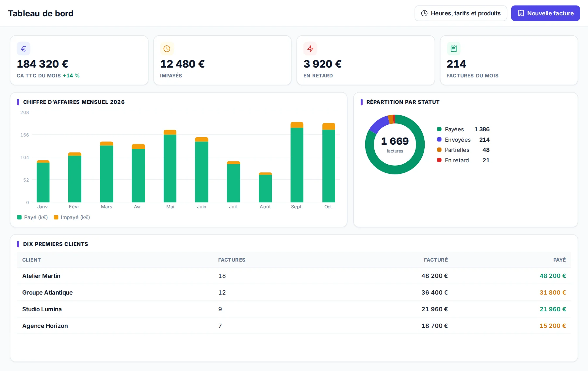
Task: Open the Groupe Atlantique client row
Action: click(x=294, y=293)
